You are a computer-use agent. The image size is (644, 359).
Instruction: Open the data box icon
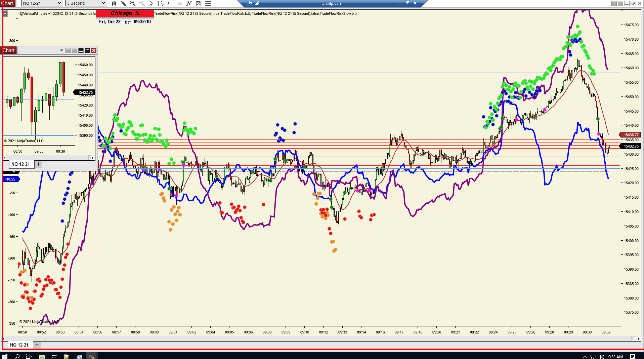point(161,3)
